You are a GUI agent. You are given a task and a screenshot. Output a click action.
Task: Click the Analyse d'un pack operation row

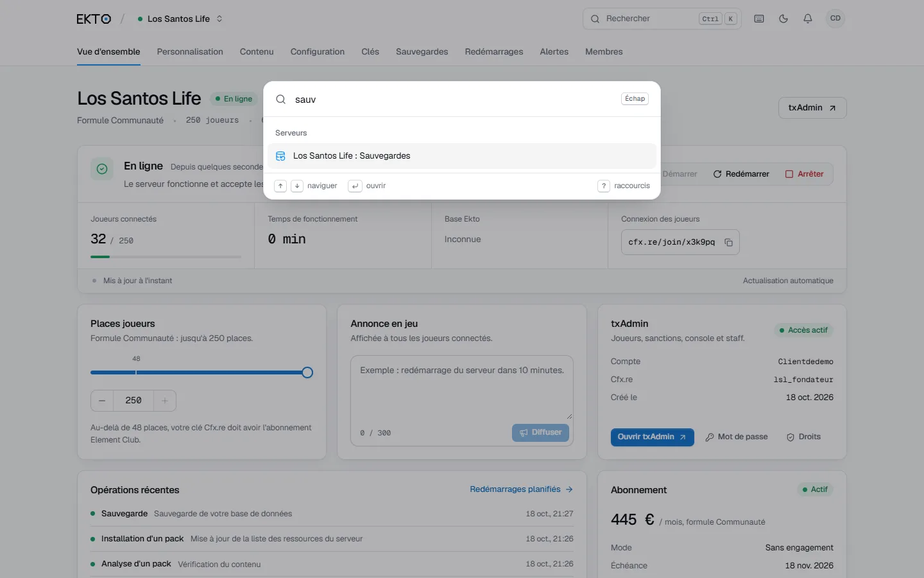(x=332, y=564)
